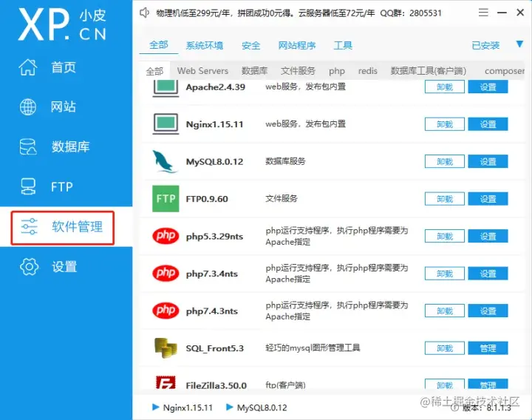Filter by redis sub-category

[x=368, y=71]
